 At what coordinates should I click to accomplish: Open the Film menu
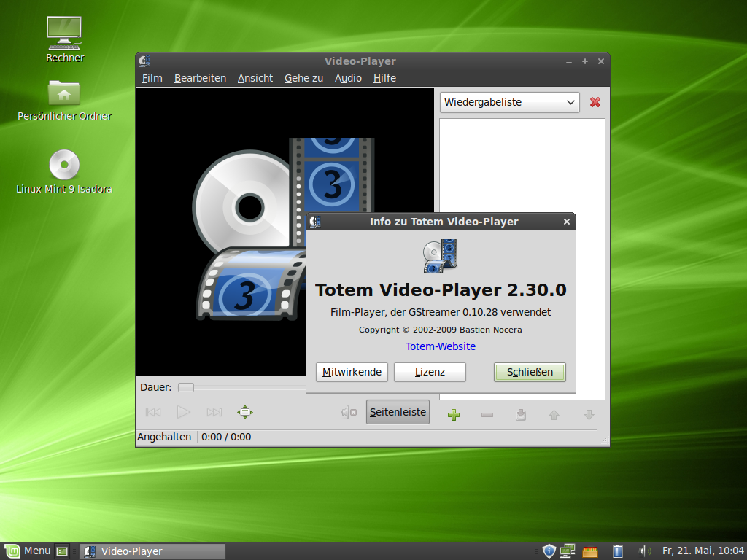pyautogui.click(x=152, y=78)
